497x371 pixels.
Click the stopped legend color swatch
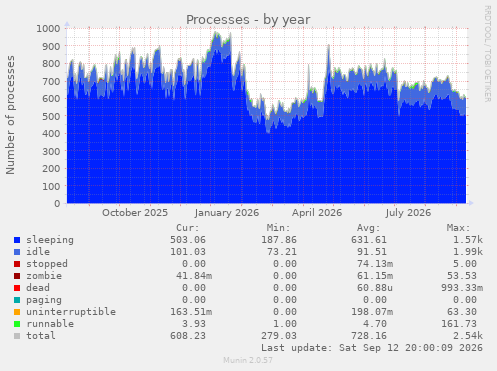(17, 264)
